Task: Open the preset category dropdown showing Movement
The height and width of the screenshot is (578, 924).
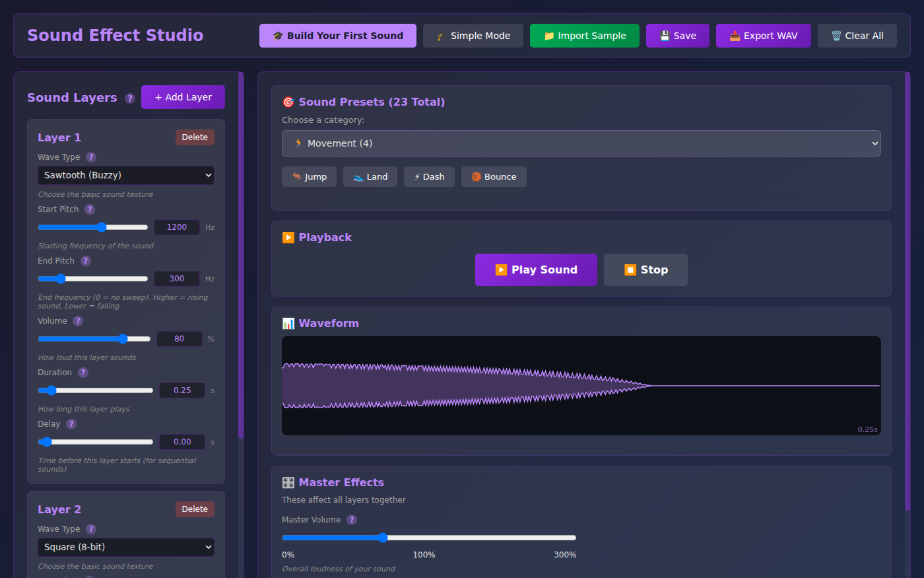Action: coord(581,143)
